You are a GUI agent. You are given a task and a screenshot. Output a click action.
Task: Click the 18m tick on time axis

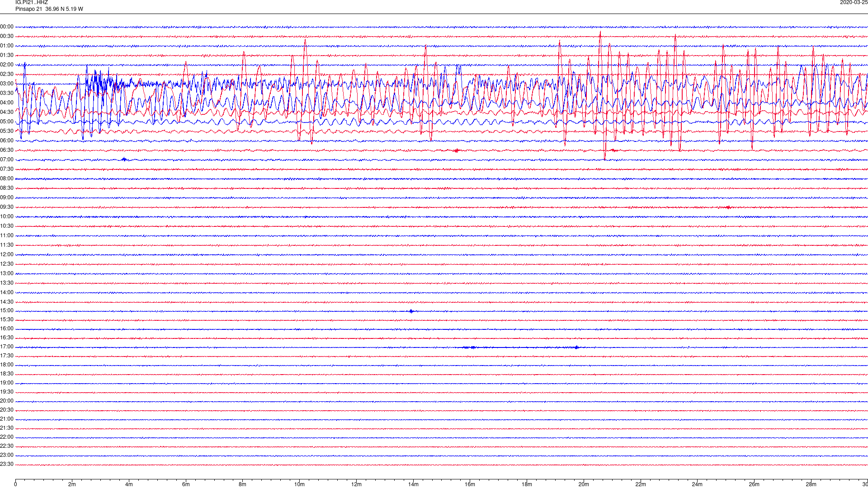527,484
